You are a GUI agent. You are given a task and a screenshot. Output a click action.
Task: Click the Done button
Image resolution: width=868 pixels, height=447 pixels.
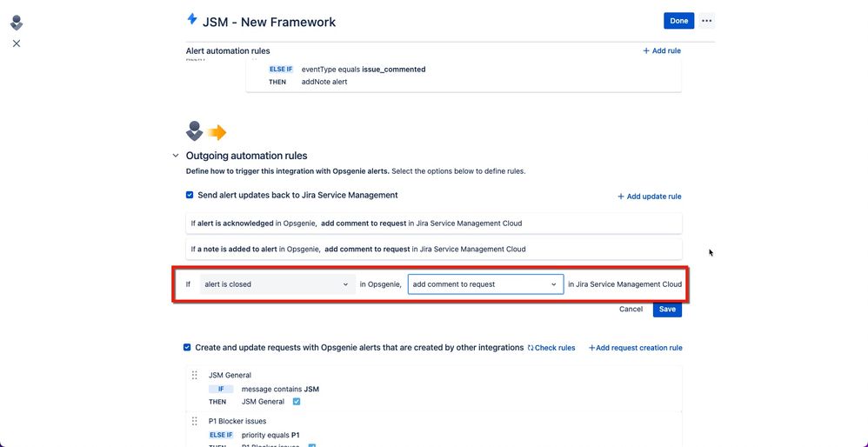(678, 21)
